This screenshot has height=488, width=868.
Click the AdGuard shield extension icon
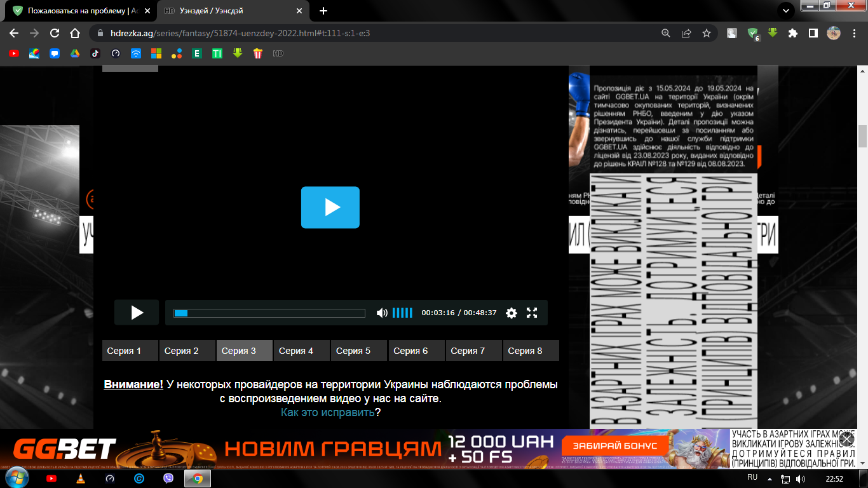tap(752, 34)
